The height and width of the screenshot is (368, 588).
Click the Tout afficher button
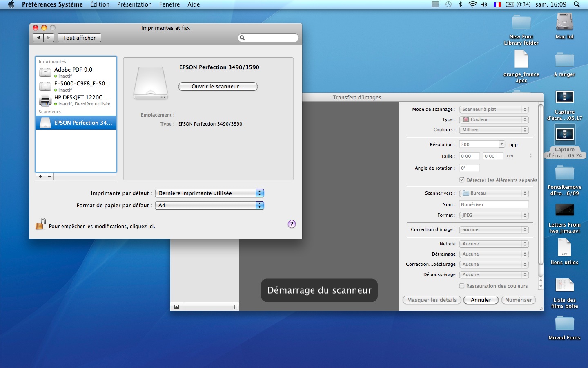(79, 38)
